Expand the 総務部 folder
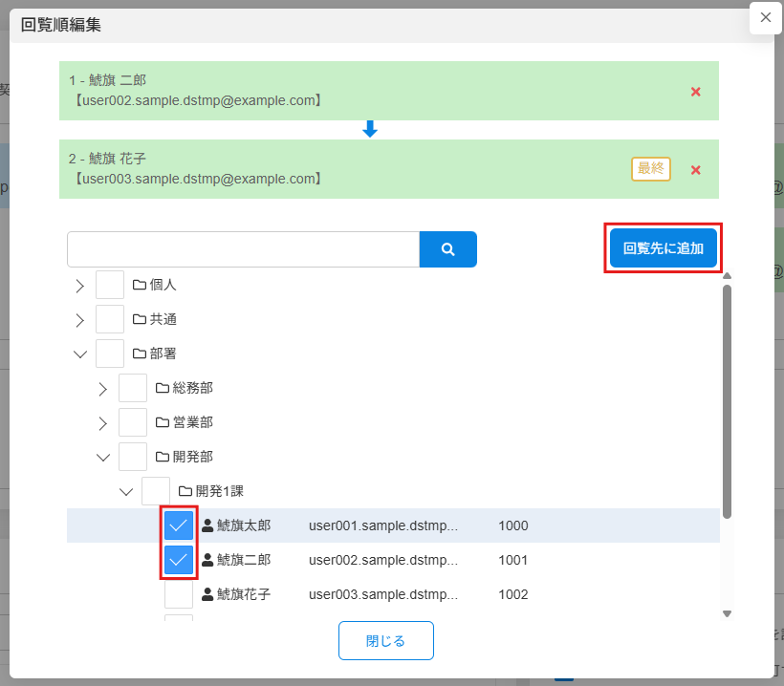The image size is (784, 686). point(102,388)
